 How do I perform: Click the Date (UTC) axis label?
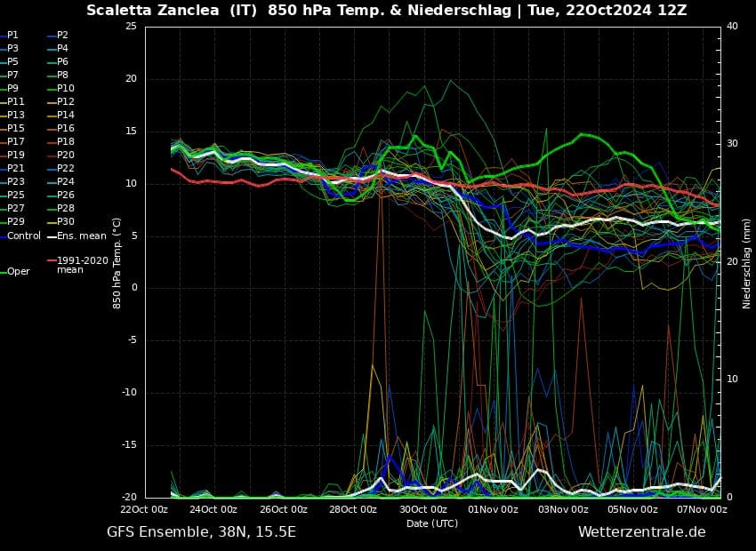click(x=432, y=523)
